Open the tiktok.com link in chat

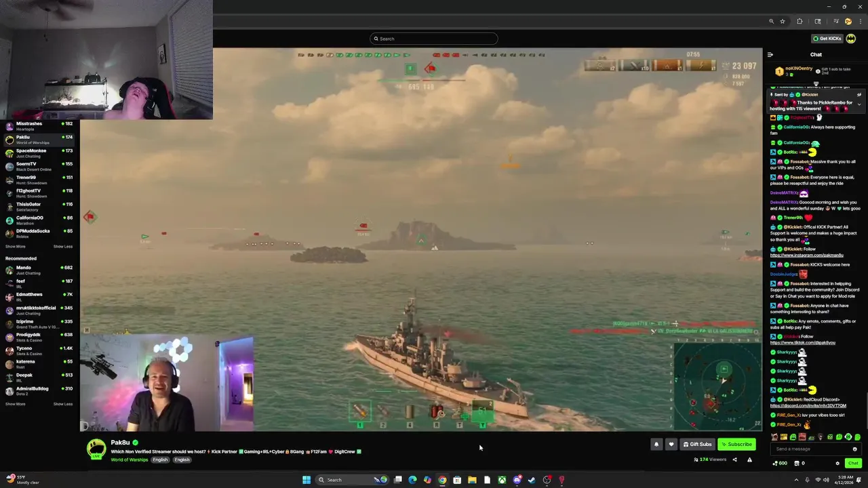(803, 343)
